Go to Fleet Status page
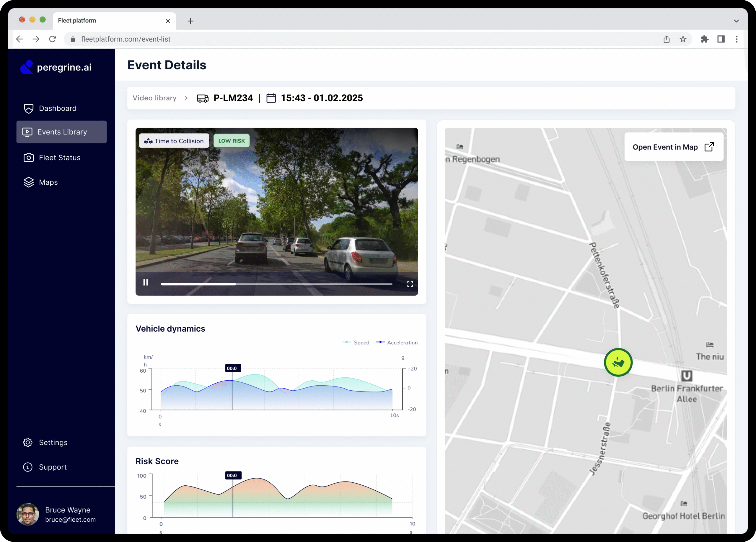The width and height of the screenshot is (756, 542). [x=59, y=158]
